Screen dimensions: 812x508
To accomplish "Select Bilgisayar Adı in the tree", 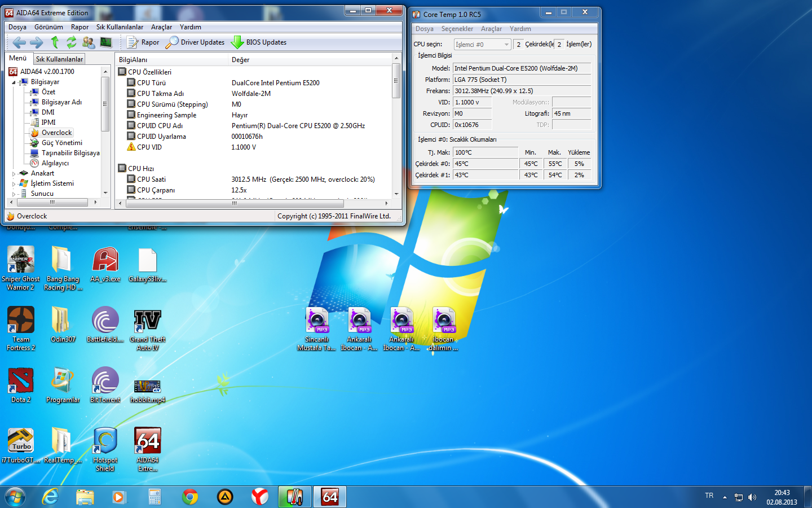I will pyautogui.click(x=61, y=102).
